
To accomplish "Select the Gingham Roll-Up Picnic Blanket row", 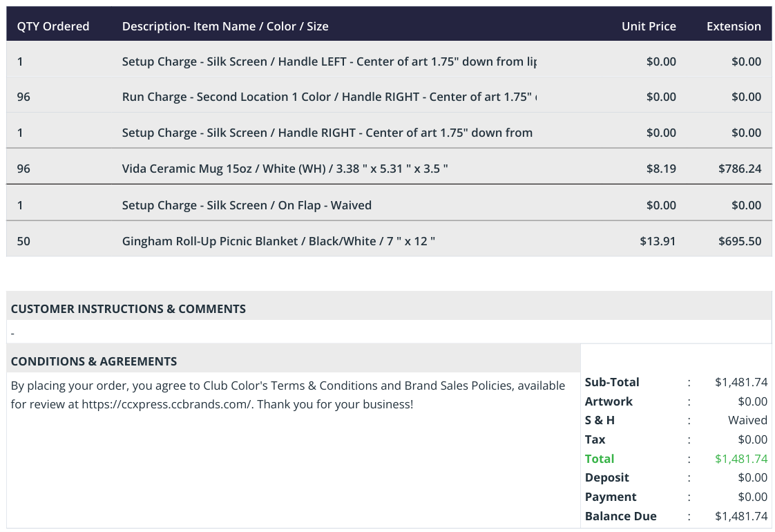I will 389,241.
